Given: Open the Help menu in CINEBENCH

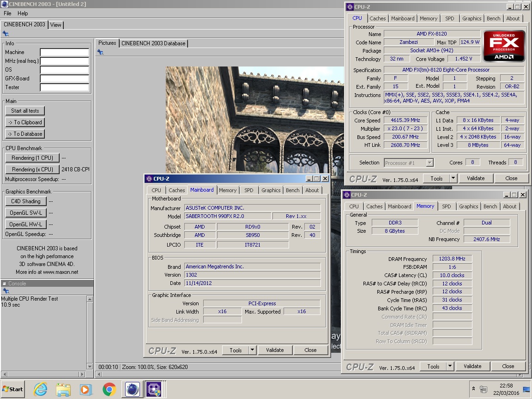Looking at the screenshot, I should [23, 13].
